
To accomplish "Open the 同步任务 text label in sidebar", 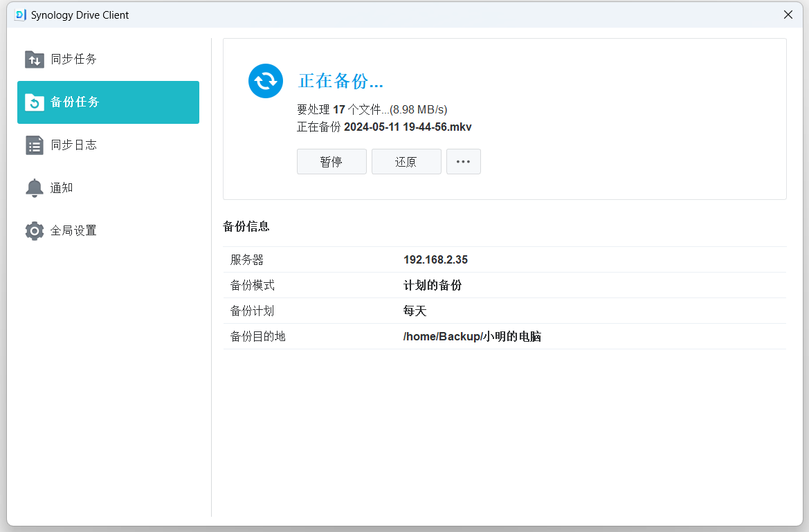I will (x=73, y=59).
